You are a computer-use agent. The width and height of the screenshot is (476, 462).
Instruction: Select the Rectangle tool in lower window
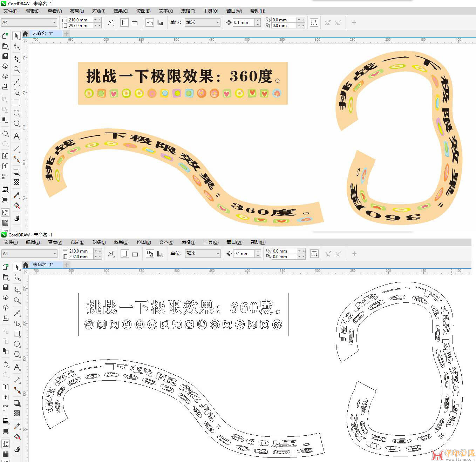pos(17,334)
